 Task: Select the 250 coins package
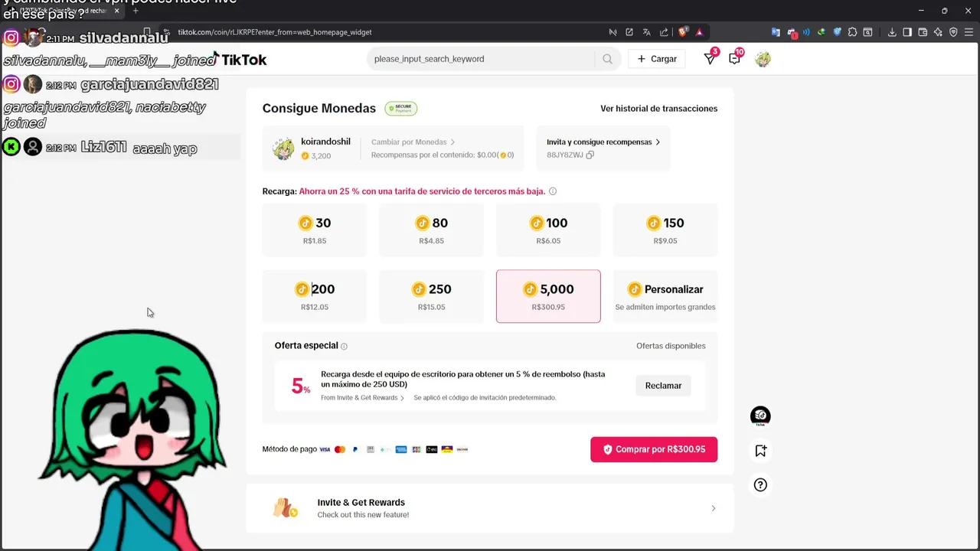pyautogui.click(x=431, y=296)
